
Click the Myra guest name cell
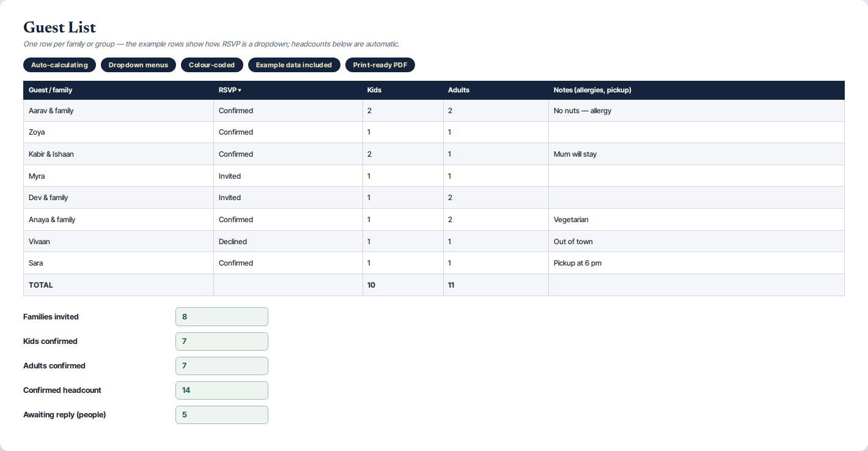tap(118, 176)
